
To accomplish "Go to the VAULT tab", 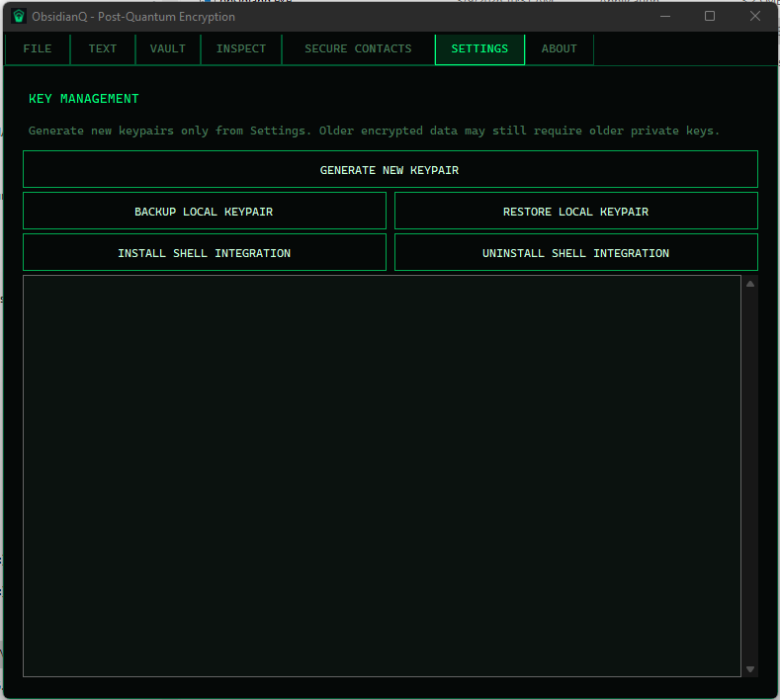I will (x=168, y=48).
